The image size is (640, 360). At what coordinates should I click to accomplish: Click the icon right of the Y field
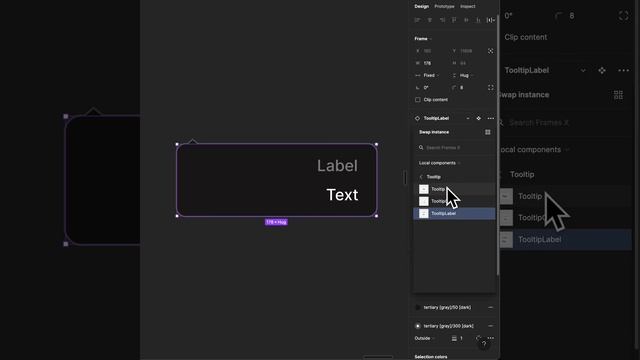491,51
